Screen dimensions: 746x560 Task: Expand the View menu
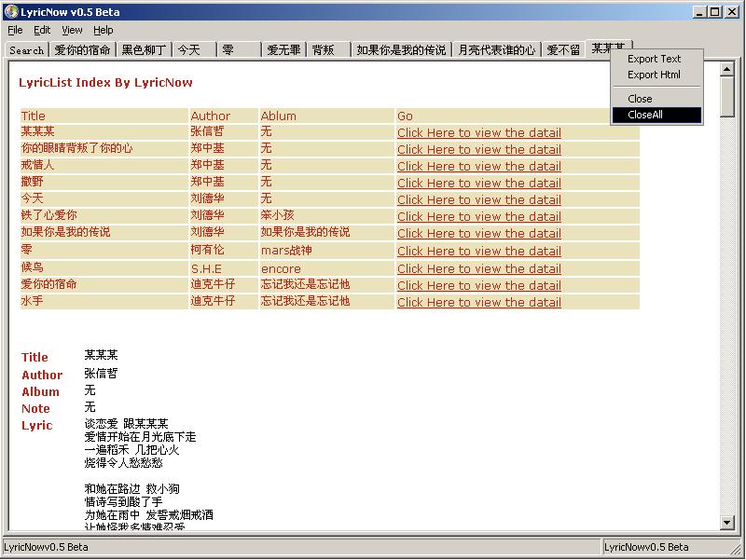point(72,30)
